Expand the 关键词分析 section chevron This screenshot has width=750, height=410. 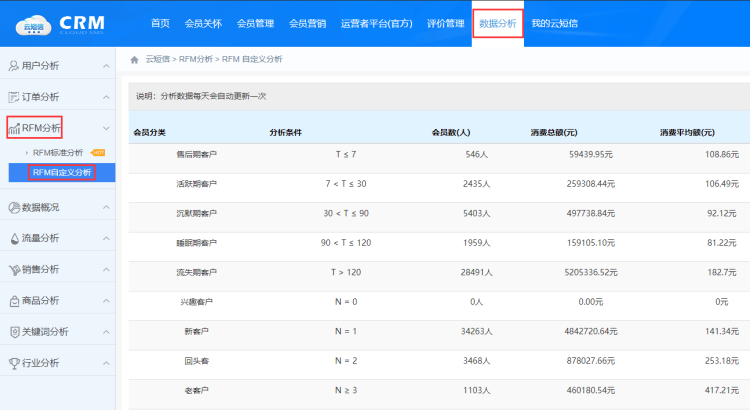[106, 332]
